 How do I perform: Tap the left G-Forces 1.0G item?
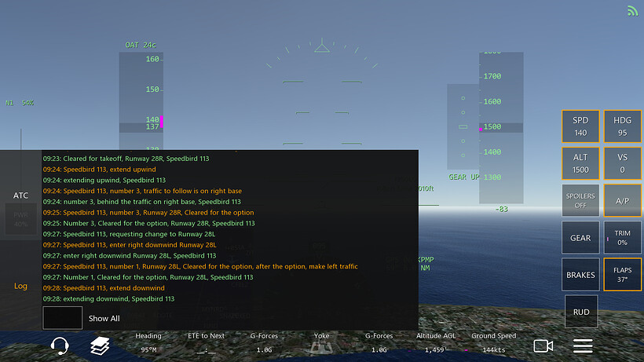(x=264, y=342)
